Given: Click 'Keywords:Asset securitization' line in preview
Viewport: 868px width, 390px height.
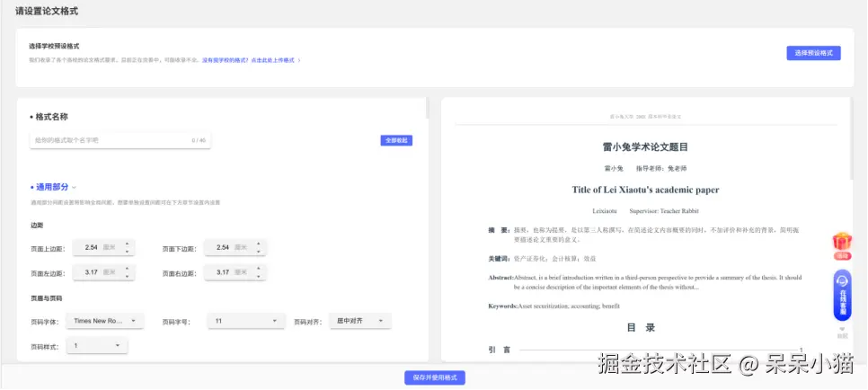Looking at the screenshot, I should [554, 306].
